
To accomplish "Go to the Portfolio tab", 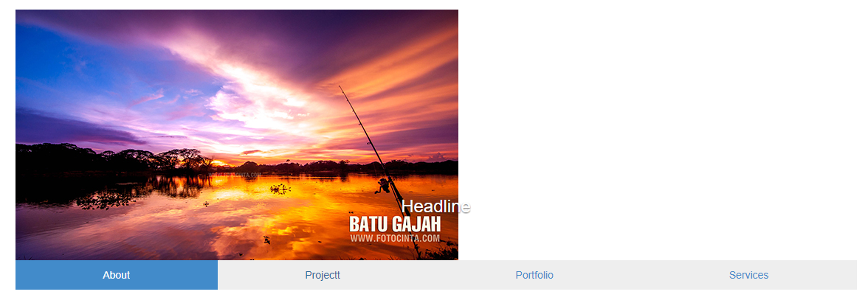I will (x=534, y=275).
